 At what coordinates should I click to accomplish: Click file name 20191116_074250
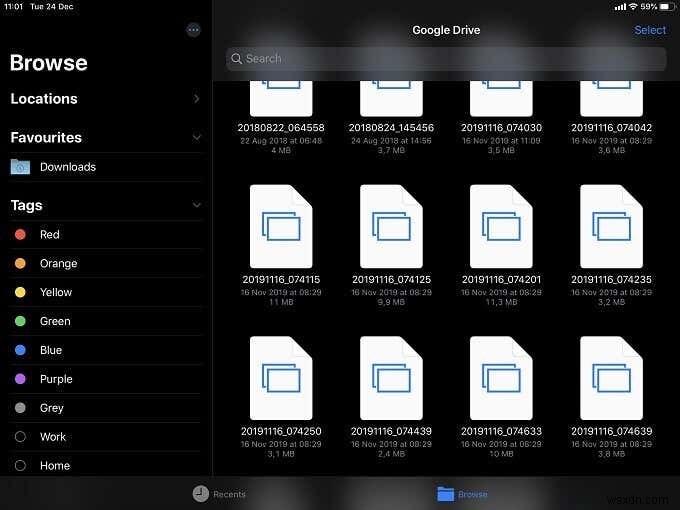281,432
